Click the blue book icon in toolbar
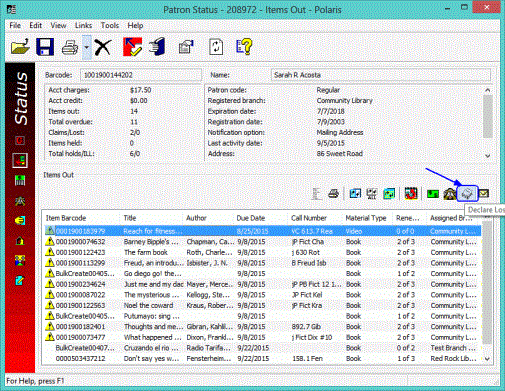Image resolution: width=505 pixels, height=391 pixels. click(157, 47)
